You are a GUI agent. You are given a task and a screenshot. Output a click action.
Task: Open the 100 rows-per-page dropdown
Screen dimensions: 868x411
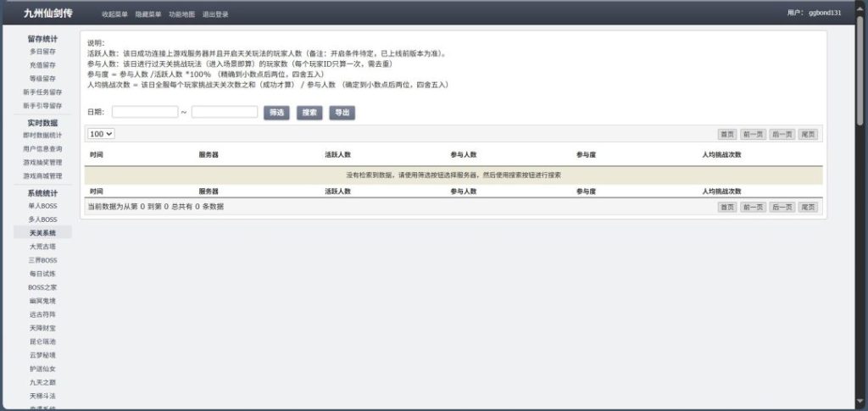pyautogui.click(x=101, y=134)
